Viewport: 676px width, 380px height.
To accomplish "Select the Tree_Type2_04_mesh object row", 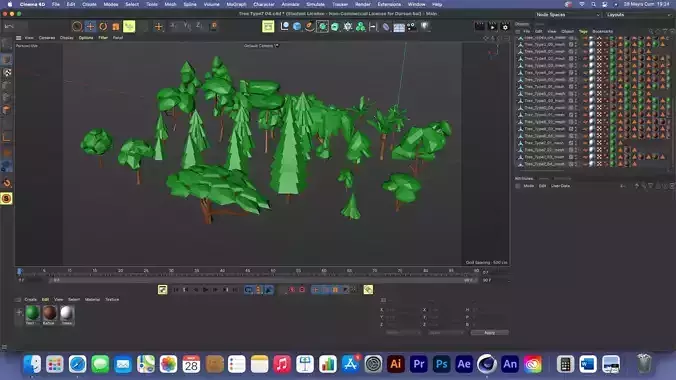I will [544, 164].
